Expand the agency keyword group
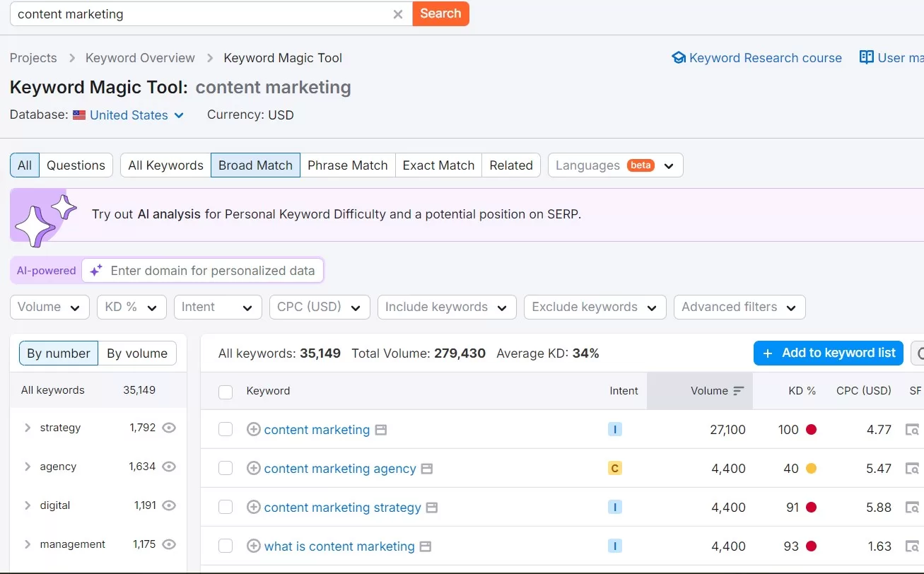The image size is (924, 574). [x=28, y=467]
